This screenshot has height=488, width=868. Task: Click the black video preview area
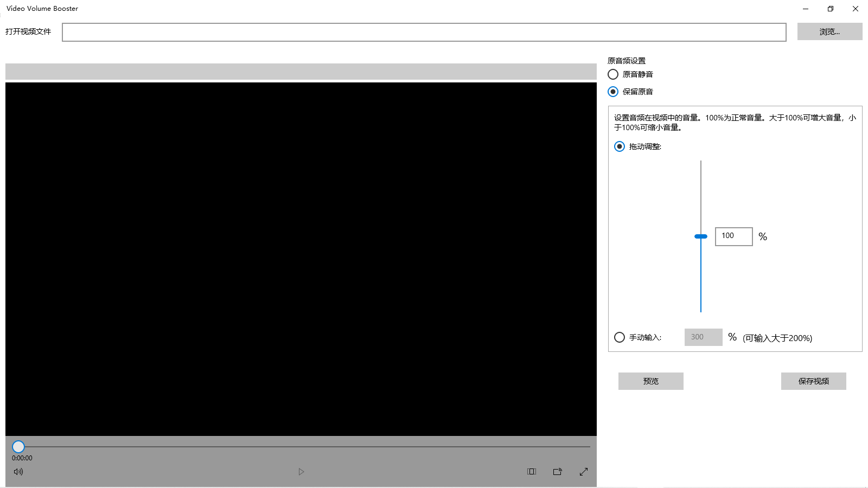(x=301, y=259)
